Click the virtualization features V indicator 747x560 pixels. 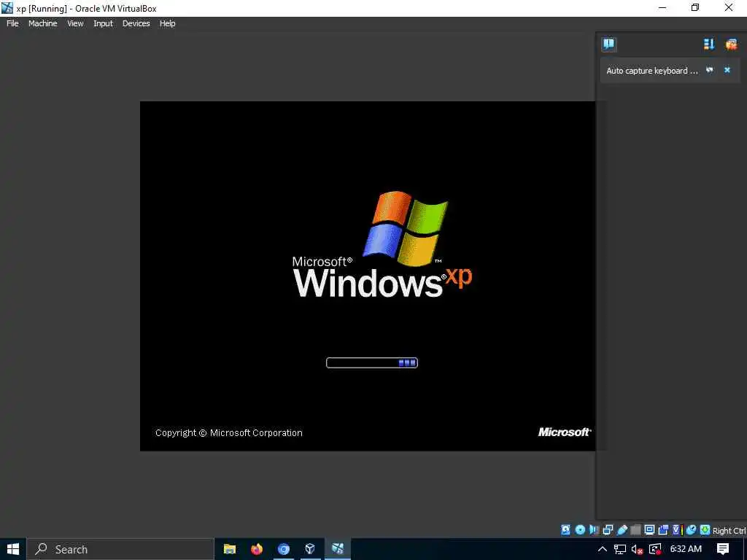pyautogui.click(x=678, y=529)
